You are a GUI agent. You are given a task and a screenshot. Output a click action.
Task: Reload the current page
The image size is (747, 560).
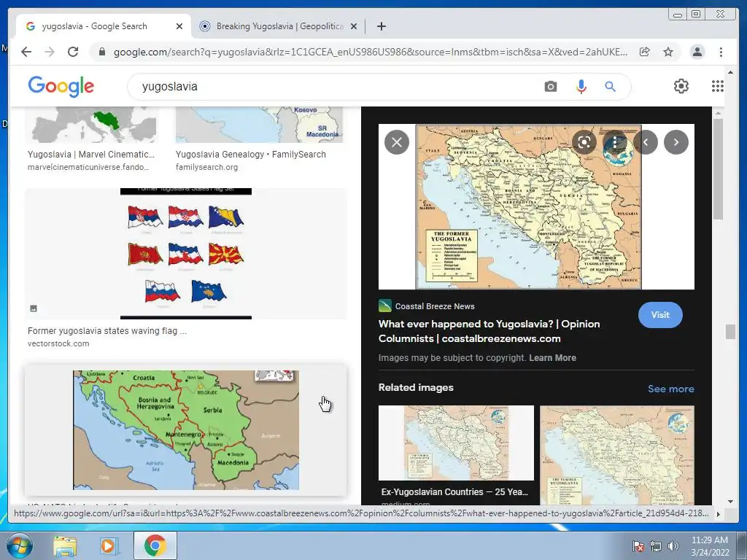pos(73,52)
